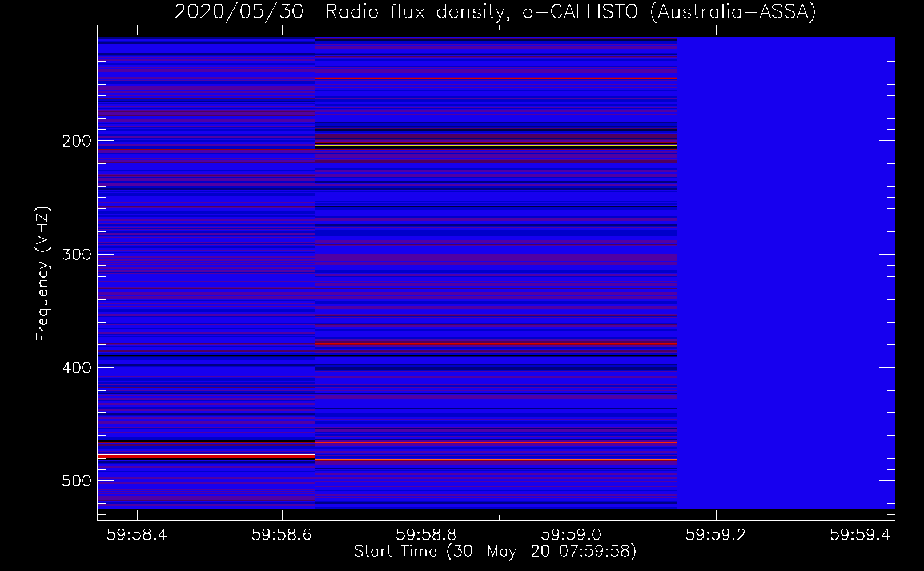Click the 59:59.2 time tick label
This screenshot has width=924, height=571.
click(x=716, y=534)
